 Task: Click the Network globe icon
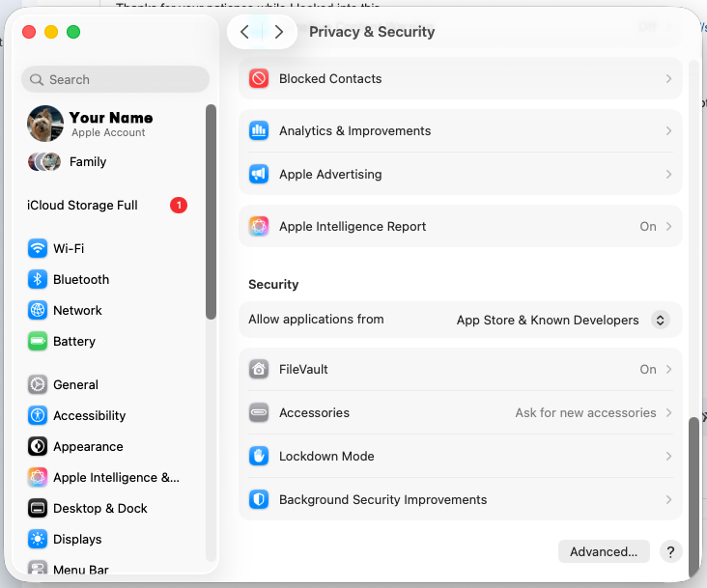tap(38, 310)
